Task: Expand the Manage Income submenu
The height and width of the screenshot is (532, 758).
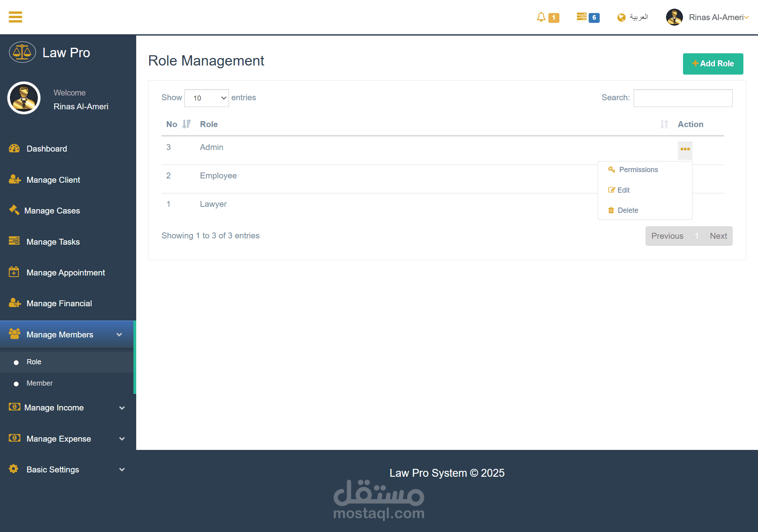Action: [x=122, y=408]
